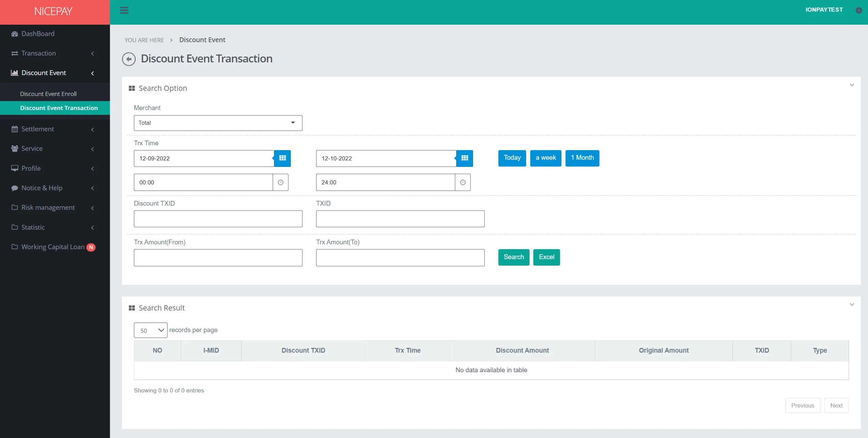Click the Next pagination button
The height and width of the screenshot is (438, 868).
click(836, 405)
